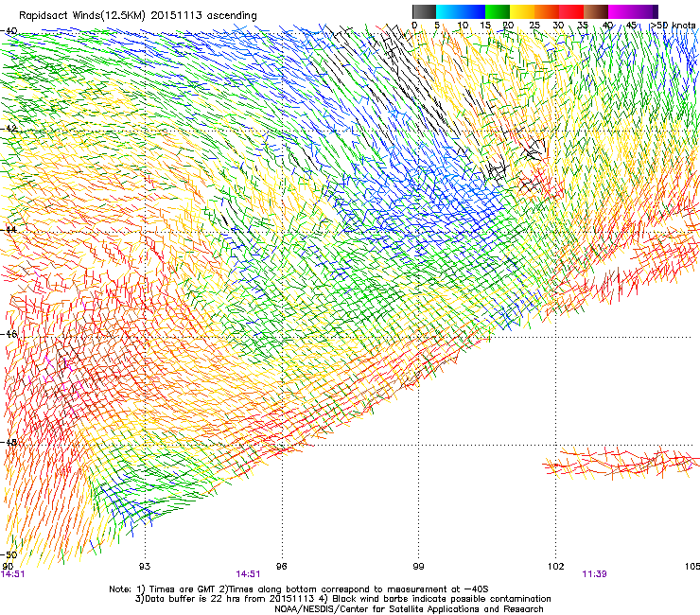The height and width of the screenshot is (615, 700).
Task: Click the "99" longitude label
Action: tap(418, 567)
